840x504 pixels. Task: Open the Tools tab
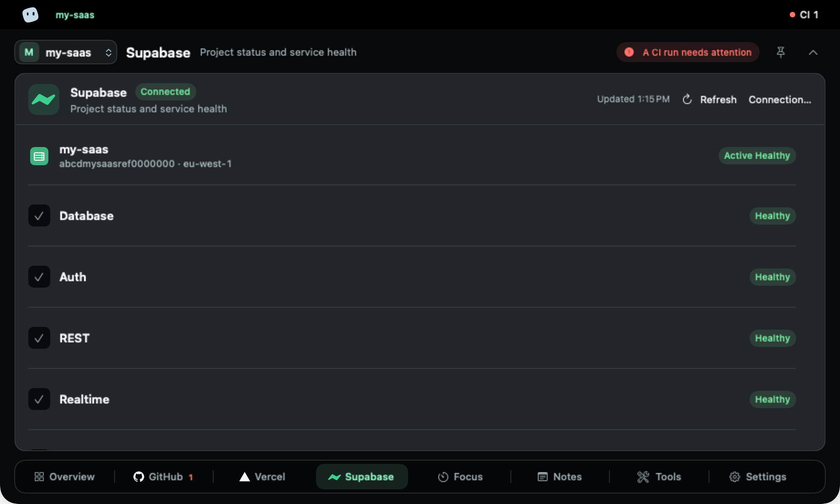click(x=659, y=477)
